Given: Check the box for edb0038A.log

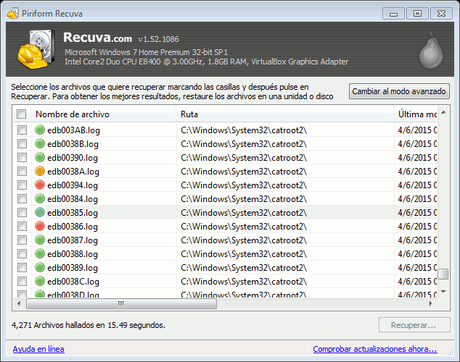Looking at the screenshot, I should [22, 171].
